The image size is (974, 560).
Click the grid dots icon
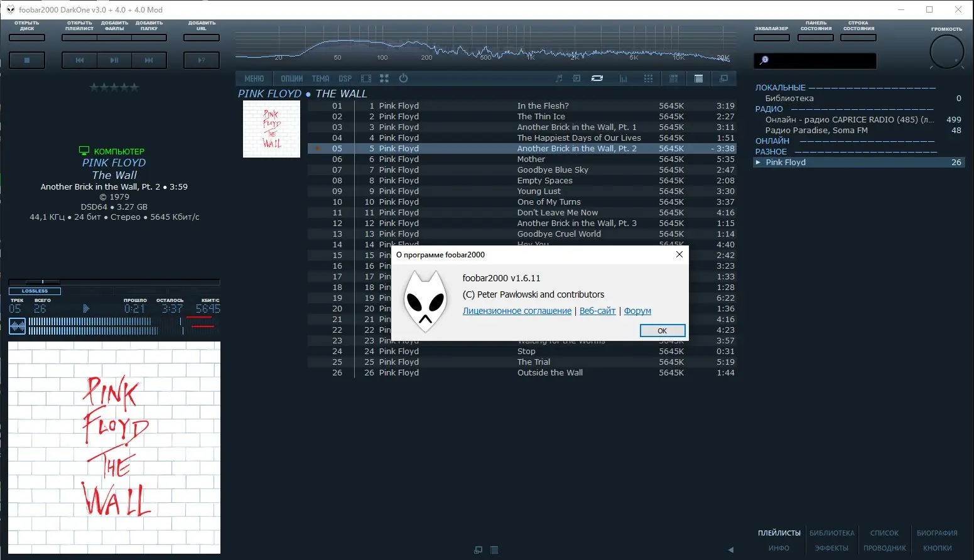coord(649,78)
